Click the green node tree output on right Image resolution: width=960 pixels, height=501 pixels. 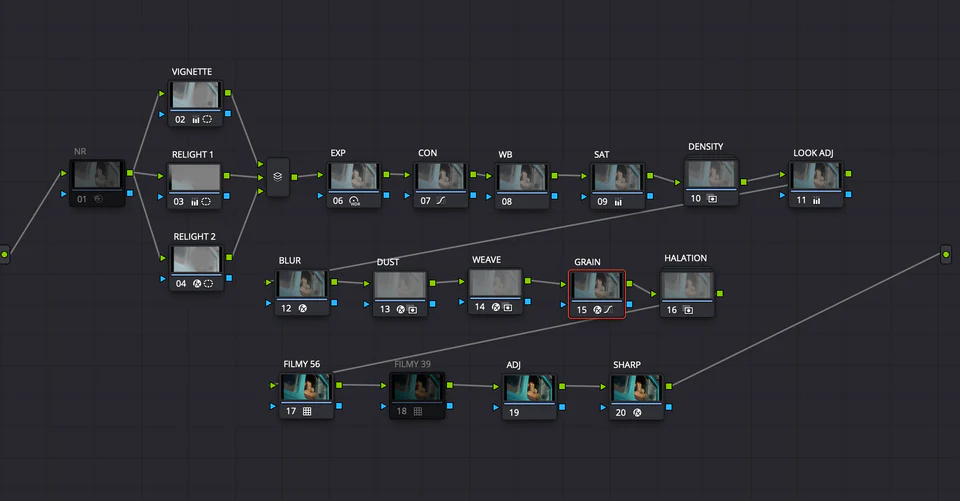[945, 256]
